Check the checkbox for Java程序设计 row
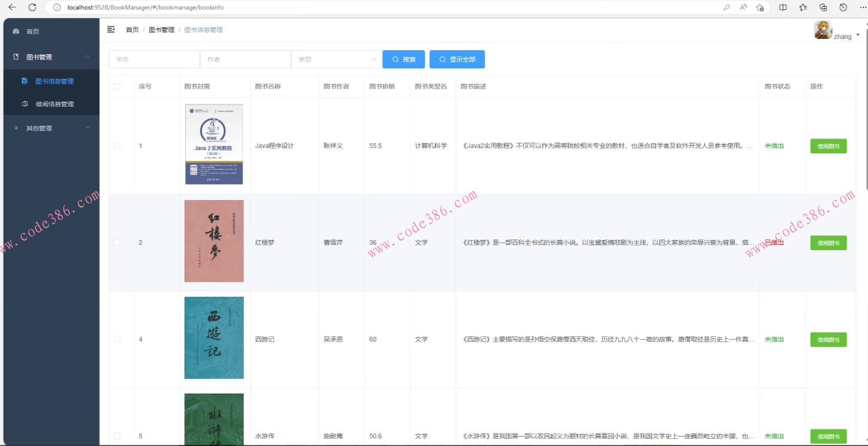The height and width of the screenshot is (446, 868). click(116, 145)
